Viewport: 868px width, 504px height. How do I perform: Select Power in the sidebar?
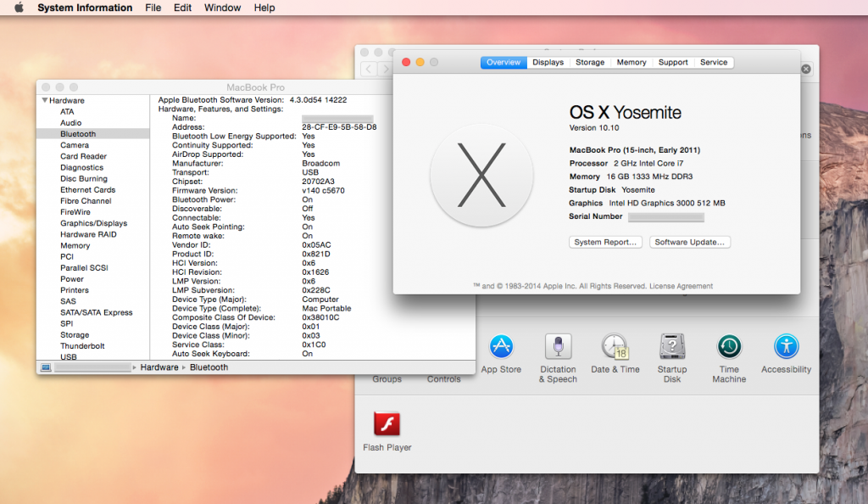point(72,278)
